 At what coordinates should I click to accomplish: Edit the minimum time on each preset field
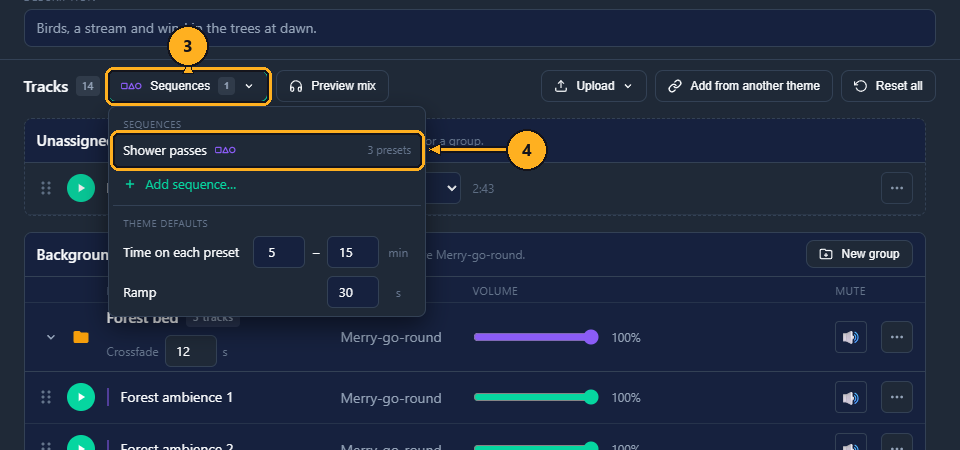[x=279, y=252]
